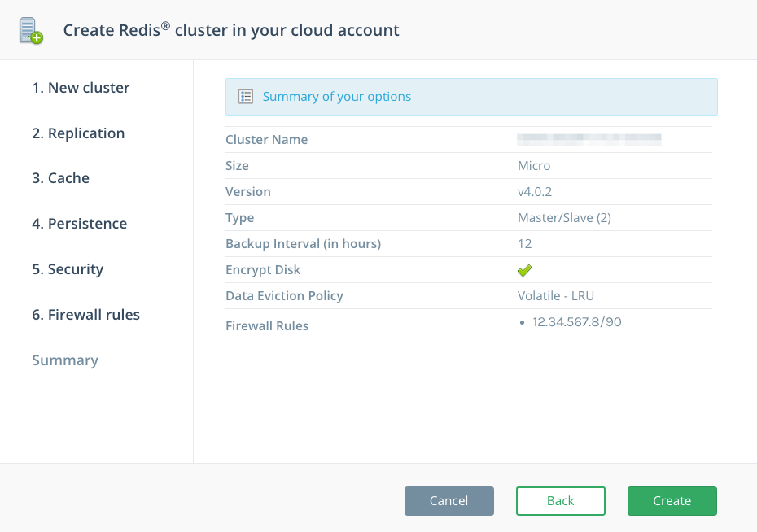Click the Backup Interval (in hours) label
Screen dimensions: 757x532
(x=303, y=243)
